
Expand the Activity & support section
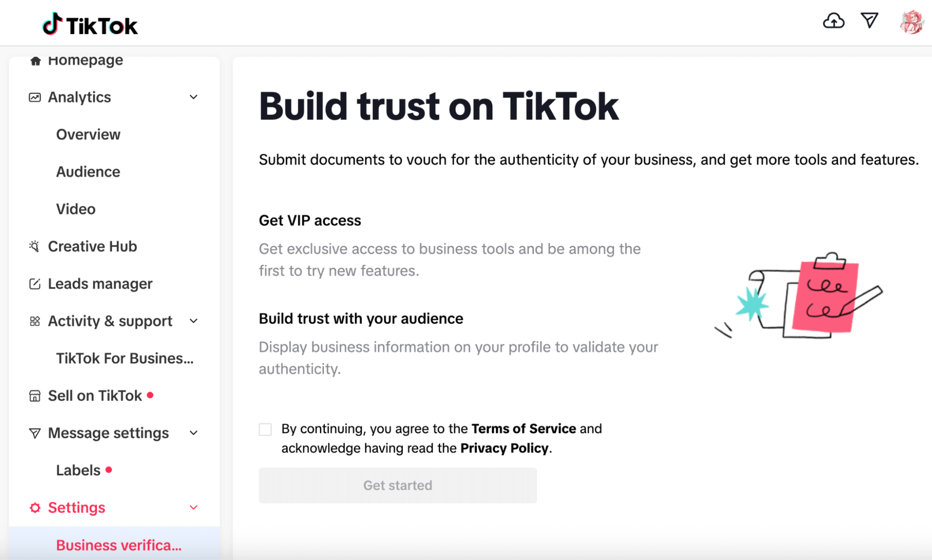(194, 321)
